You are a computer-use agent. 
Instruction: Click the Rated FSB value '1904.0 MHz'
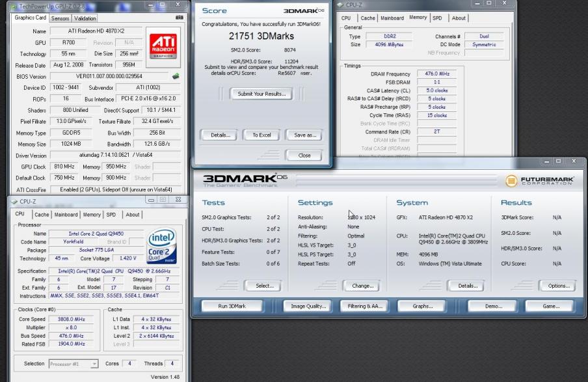[x=72, y=344]
